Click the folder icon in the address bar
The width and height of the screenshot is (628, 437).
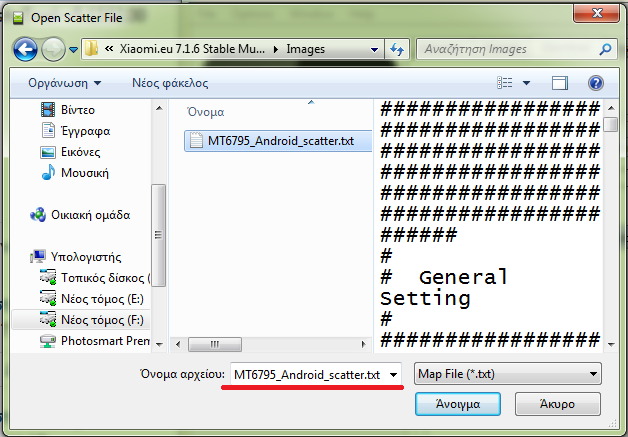click(92, 49)
